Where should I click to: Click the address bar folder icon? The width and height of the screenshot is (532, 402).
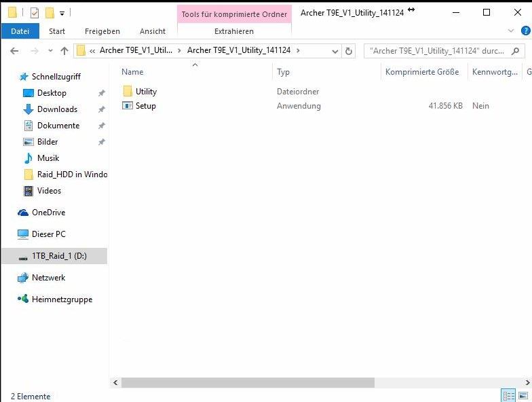pyautogui.click(x=81, y=50)
